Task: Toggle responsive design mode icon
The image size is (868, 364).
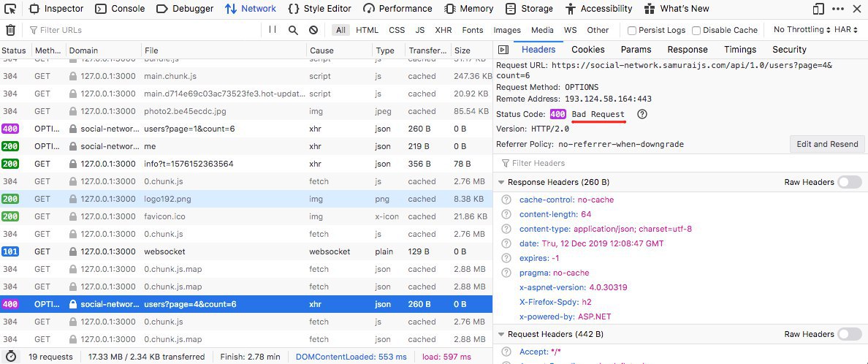Action: 818,9
